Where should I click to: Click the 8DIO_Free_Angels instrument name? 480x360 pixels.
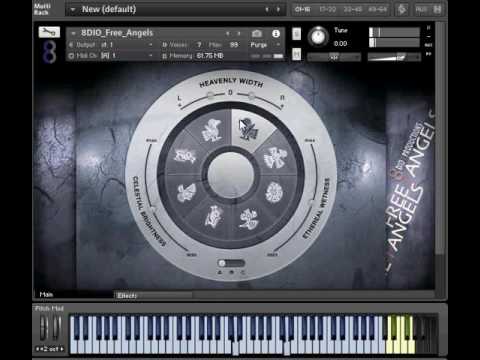[117, 33]
